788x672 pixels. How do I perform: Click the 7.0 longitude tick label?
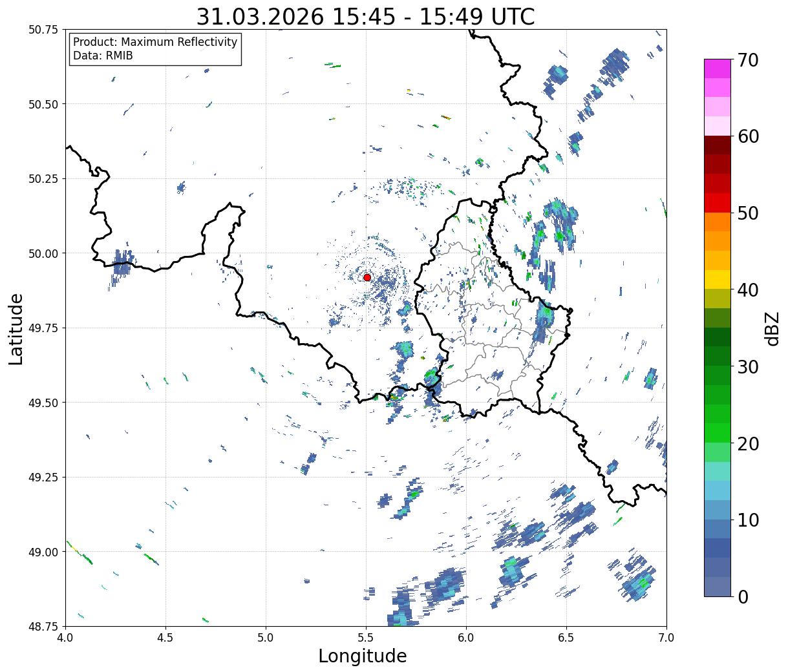[x=666, y=638]
